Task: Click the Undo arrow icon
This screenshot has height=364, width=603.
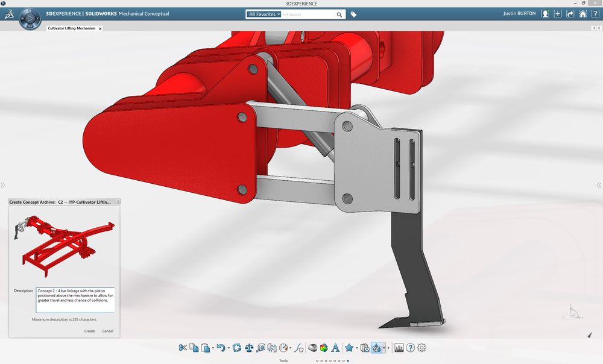Action: pos(220,348)
